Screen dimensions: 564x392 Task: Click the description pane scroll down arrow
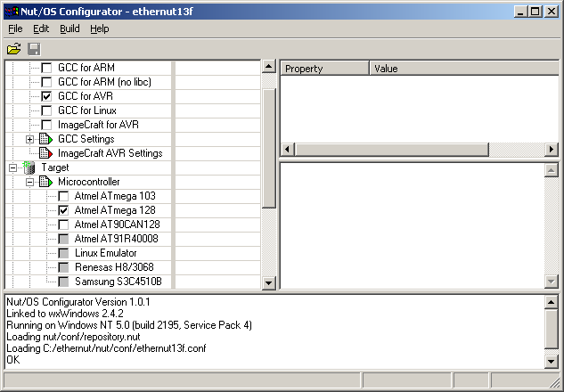(x=551, y=282)
